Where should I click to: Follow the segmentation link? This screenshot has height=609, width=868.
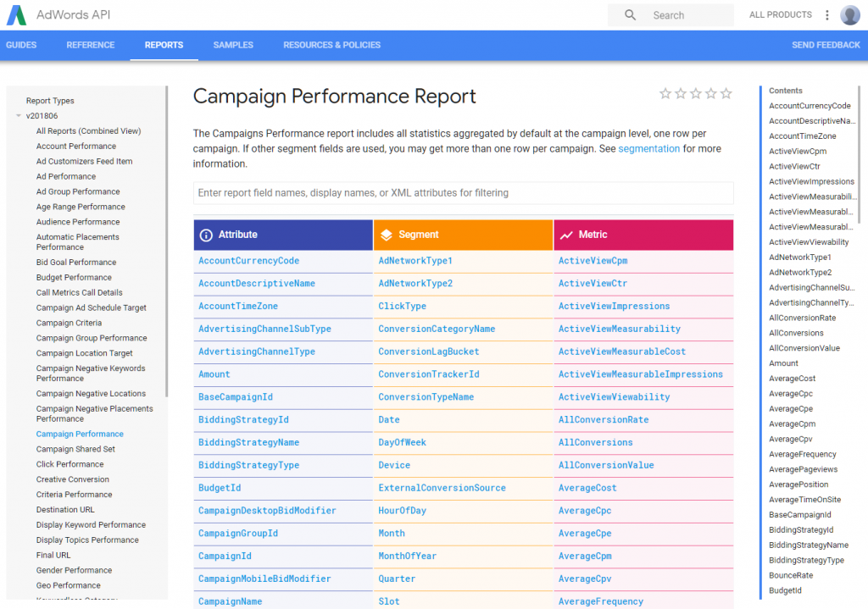click(648, 149)
